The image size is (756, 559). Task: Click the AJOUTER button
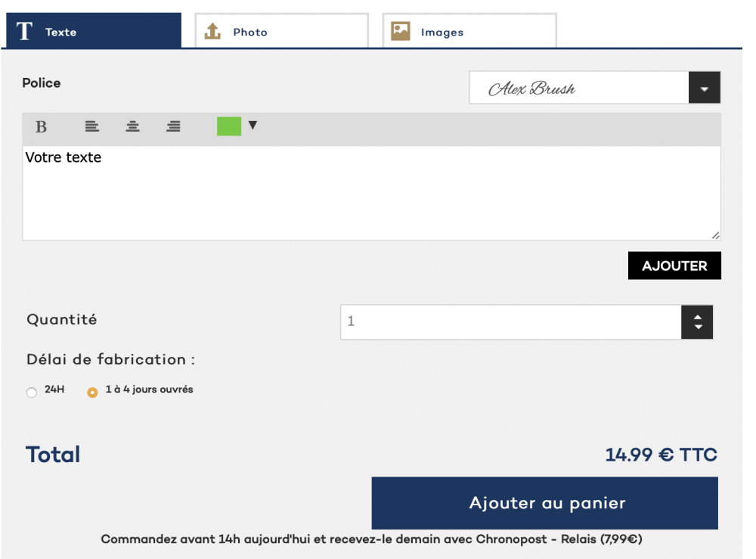click(x=674, y=266)
